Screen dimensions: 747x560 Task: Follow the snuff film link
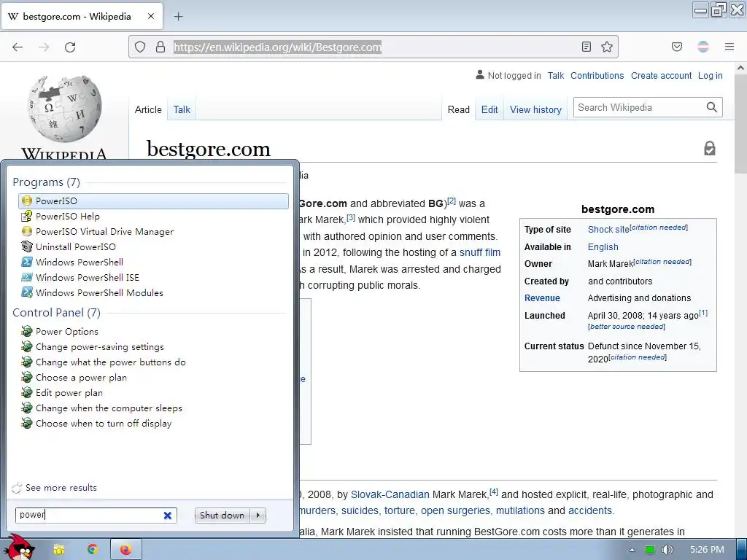480,252
